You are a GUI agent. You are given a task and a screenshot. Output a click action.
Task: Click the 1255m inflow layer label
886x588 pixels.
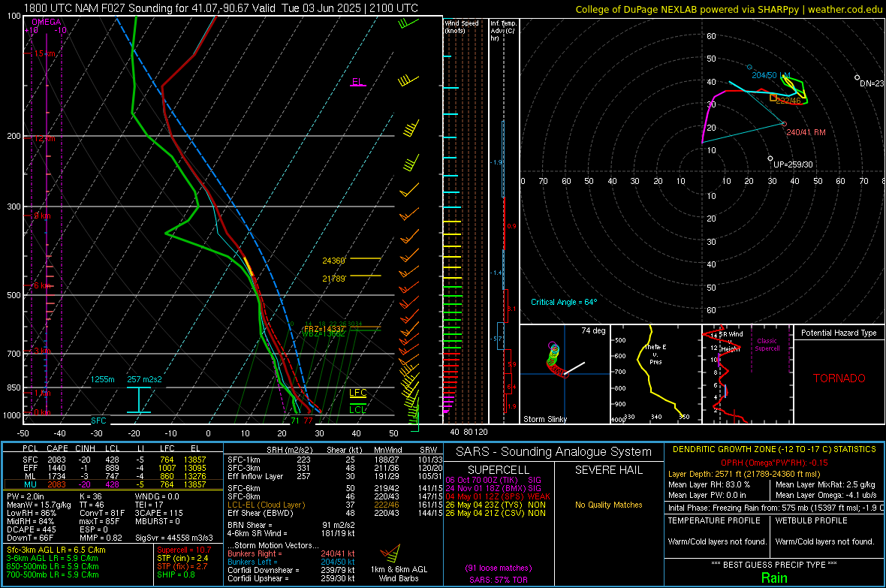coord(103,379)
